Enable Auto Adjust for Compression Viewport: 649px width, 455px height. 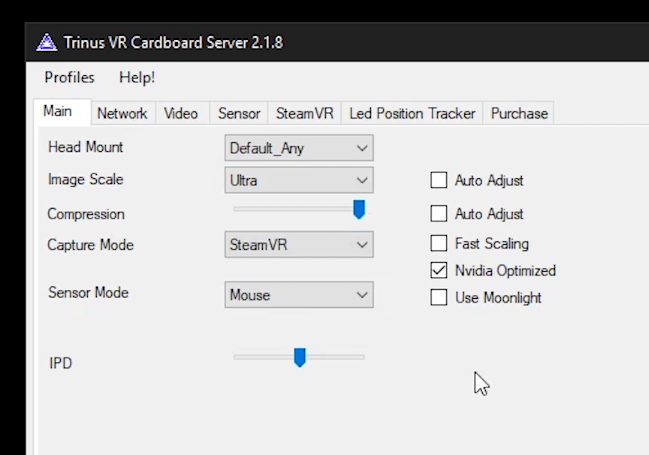pos(438,214)
